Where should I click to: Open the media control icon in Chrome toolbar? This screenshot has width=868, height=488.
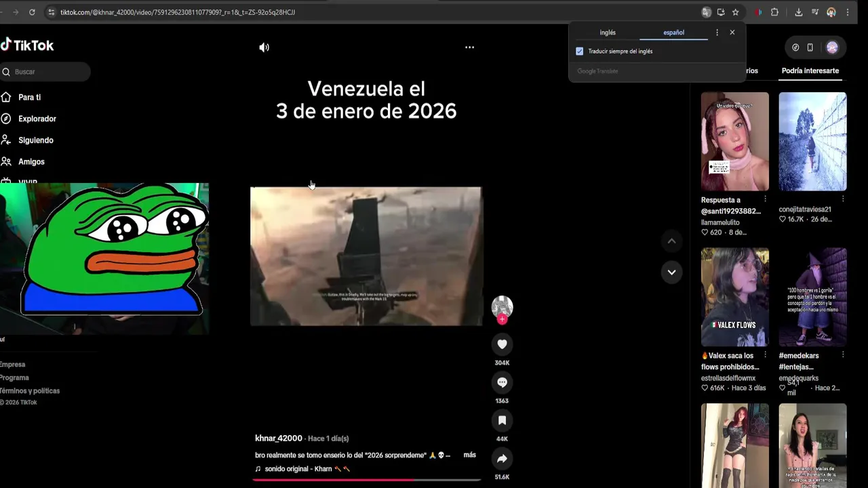pos(815,12)
